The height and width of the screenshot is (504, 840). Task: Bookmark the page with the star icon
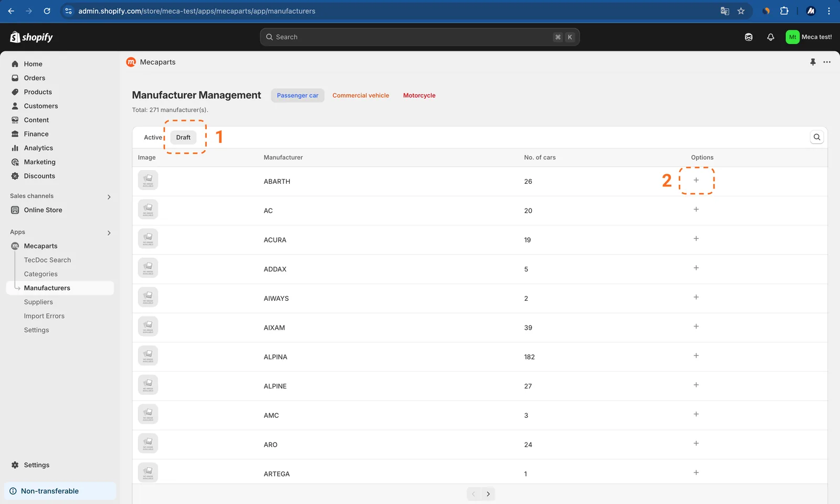tap(741, 11)
